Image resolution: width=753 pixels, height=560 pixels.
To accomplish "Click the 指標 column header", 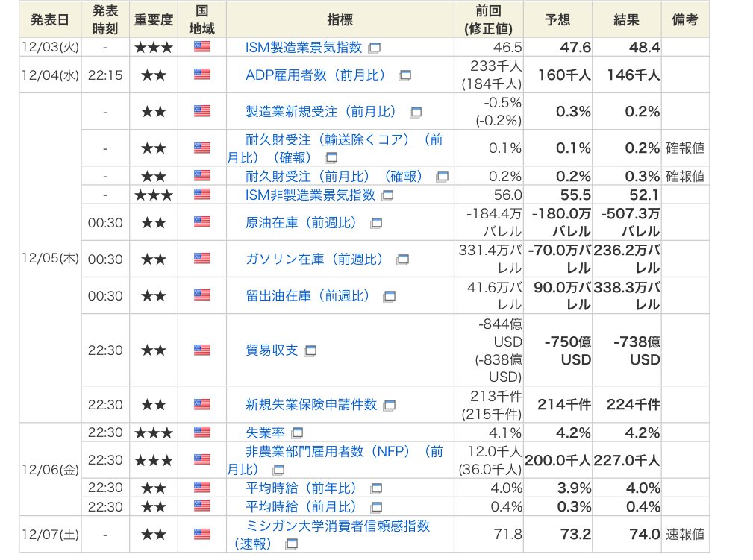I will [x=340, y=19].
